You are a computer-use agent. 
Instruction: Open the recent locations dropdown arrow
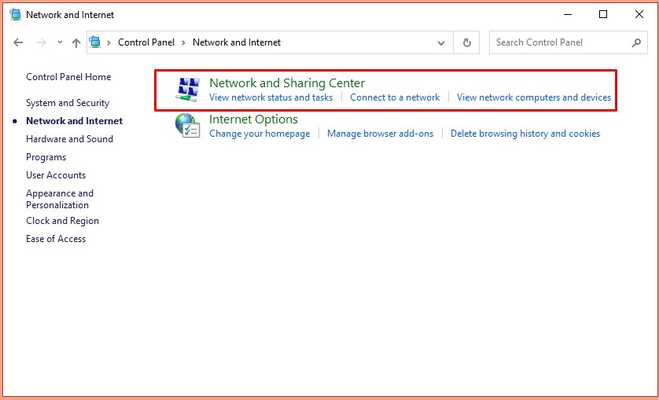(60, 42)
